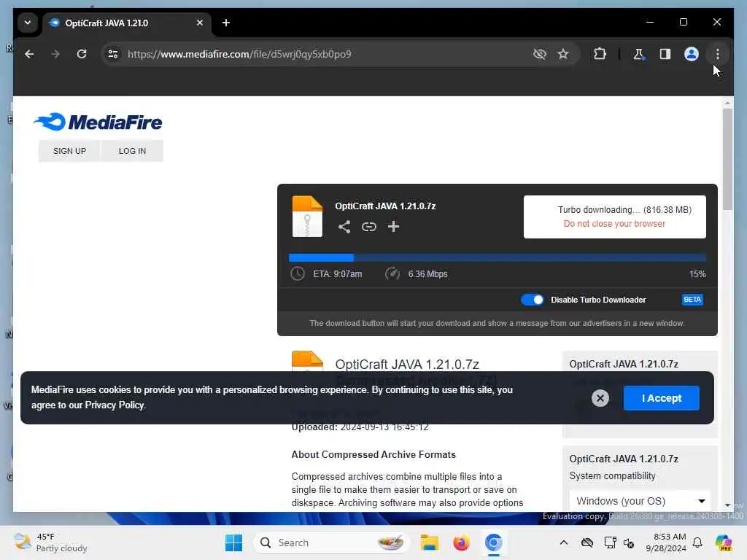The height and width of the screenshot is (560, 747).
Task: Click the browser back arrow
Action: pyautogui.click(x=29, y=54)
